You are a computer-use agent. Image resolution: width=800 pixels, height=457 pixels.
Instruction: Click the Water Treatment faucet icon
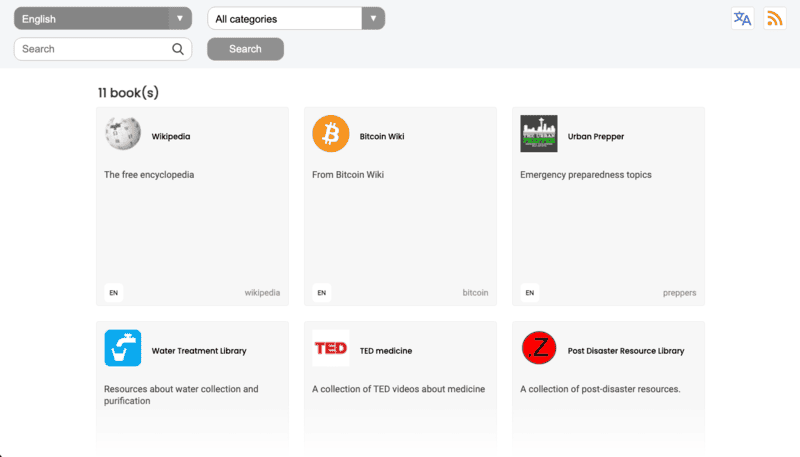[x=123, y=348]
